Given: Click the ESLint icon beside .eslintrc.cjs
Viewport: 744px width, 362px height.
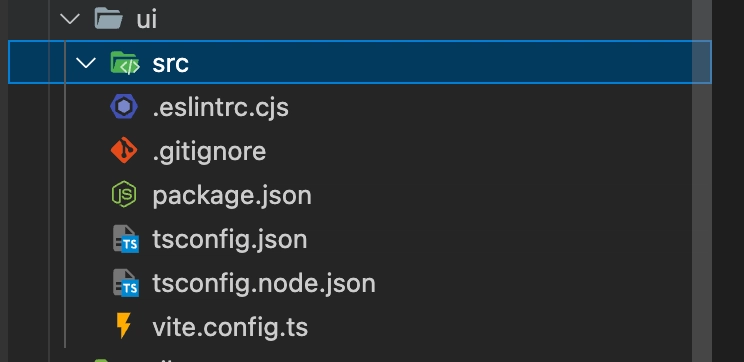Looking at the screenshot, I should tap(124, 107).
